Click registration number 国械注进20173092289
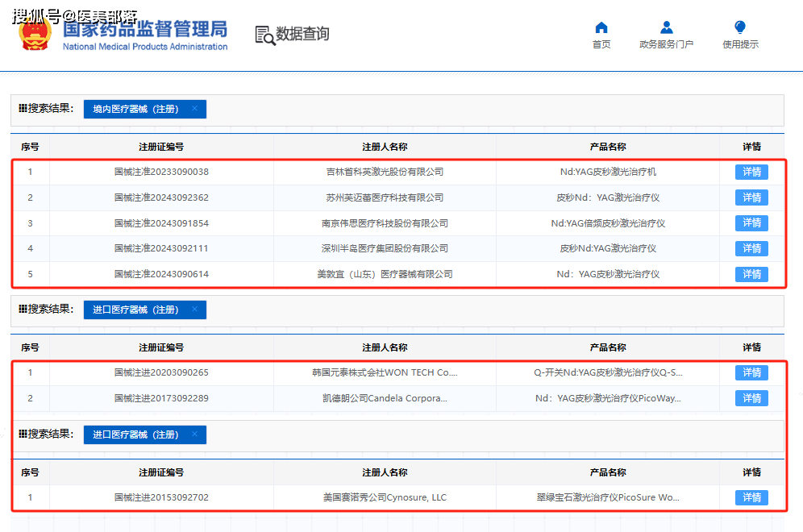The height and width of the screenshot is (532, 803). (161, 398)
